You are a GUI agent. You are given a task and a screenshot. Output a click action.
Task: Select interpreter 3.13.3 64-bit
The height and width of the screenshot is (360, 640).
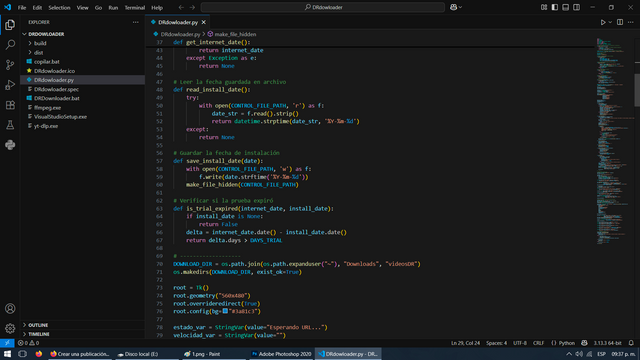click(x=607, y=343)
